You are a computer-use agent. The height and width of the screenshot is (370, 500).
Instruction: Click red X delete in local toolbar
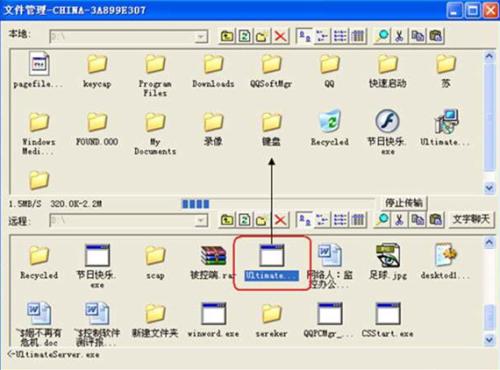click(x=280, y=36)
